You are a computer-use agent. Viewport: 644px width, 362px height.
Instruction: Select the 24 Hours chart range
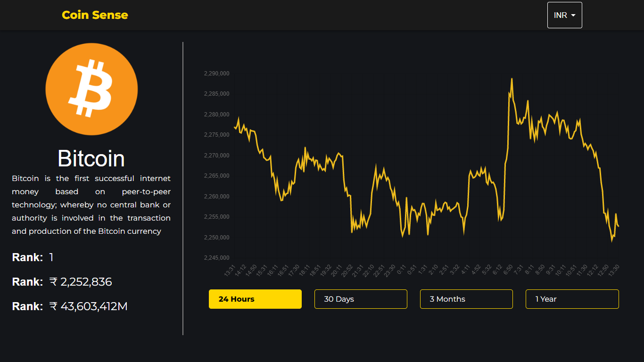coord(255,299)
